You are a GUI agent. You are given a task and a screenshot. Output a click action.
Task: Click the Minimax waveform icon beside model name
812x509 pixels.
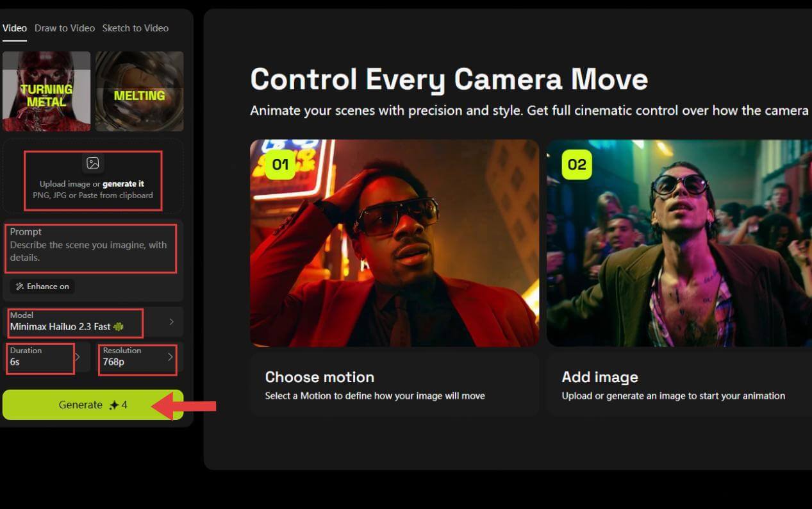(x=119, y=327)
